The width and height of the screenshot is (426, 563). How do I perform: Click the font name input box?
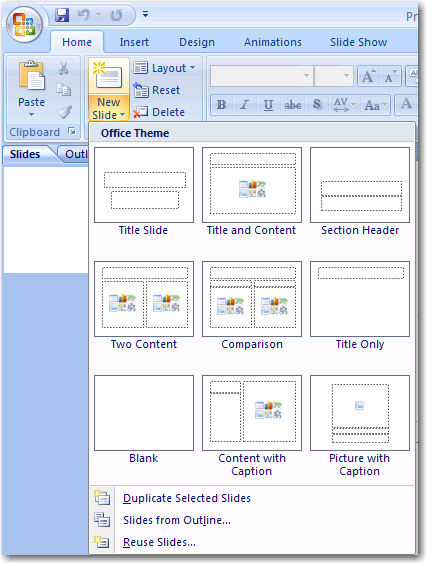(261, 76)
